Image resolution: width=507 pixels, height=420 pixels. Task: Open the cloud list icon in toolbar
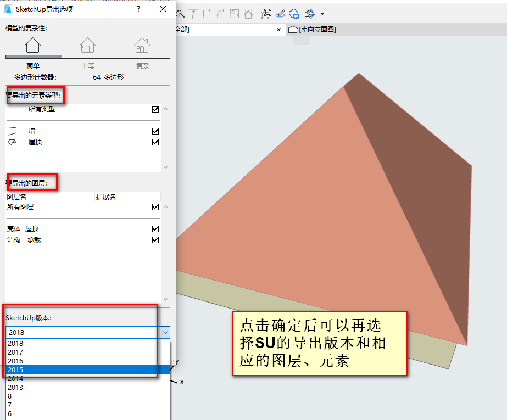(294, 14)
